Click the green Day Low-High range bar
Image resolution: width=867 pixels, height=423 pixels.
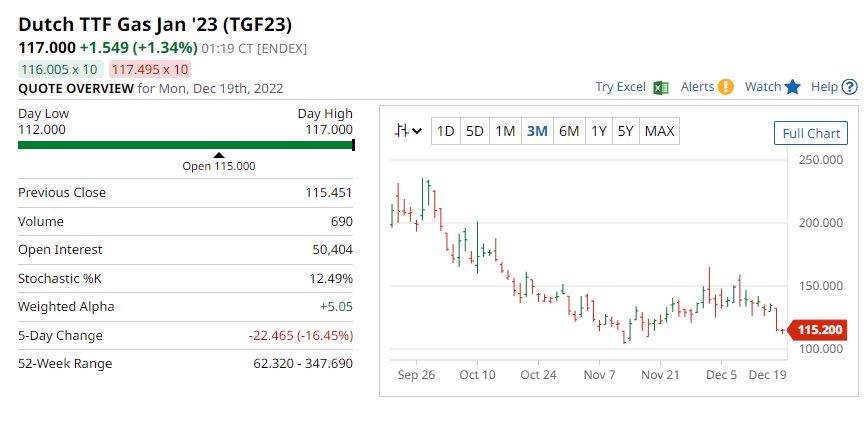click(x=186, y=145)
